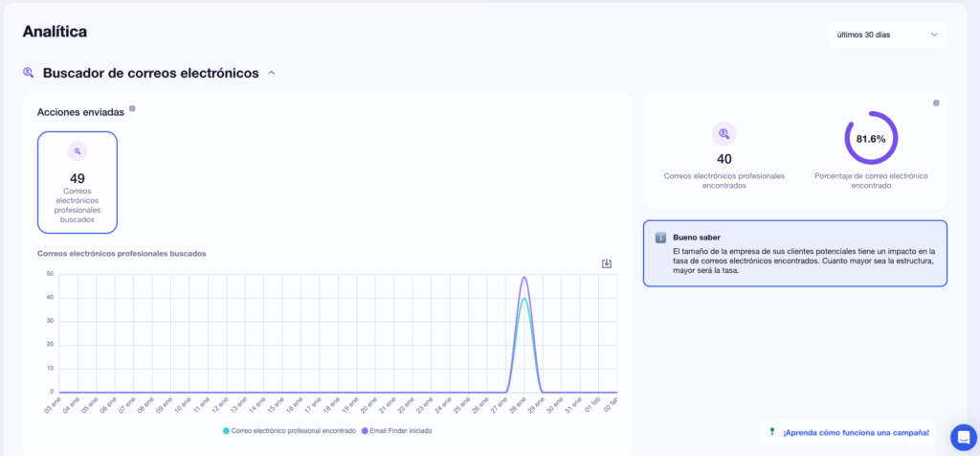
Task: Click "Porcentaje de correo electrónico encontrado" label
Action: pyautogui.click(x=871, y=181)
